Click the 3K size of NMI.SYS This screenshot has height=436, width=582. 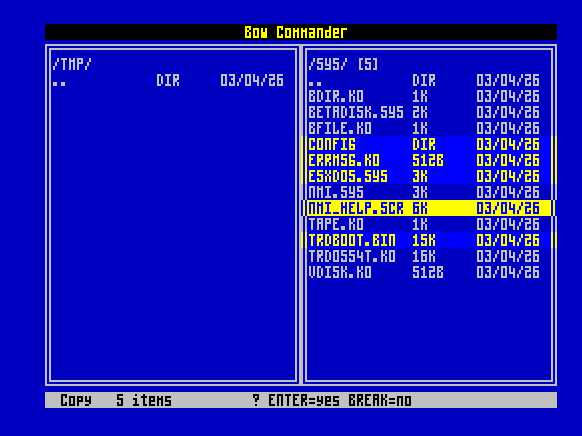coord(420,192)
